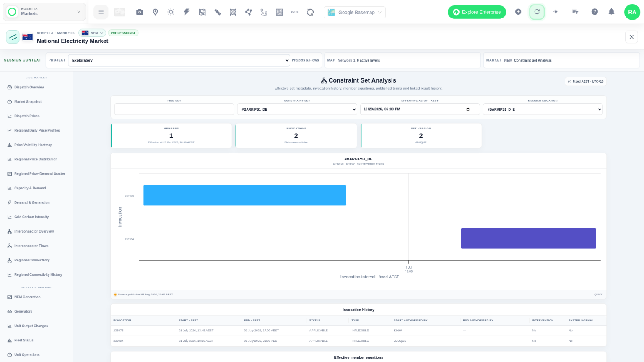The height and width of the screenshot is (362, 644).
Task: Open the help question mark icon
Action: (595, 12)
